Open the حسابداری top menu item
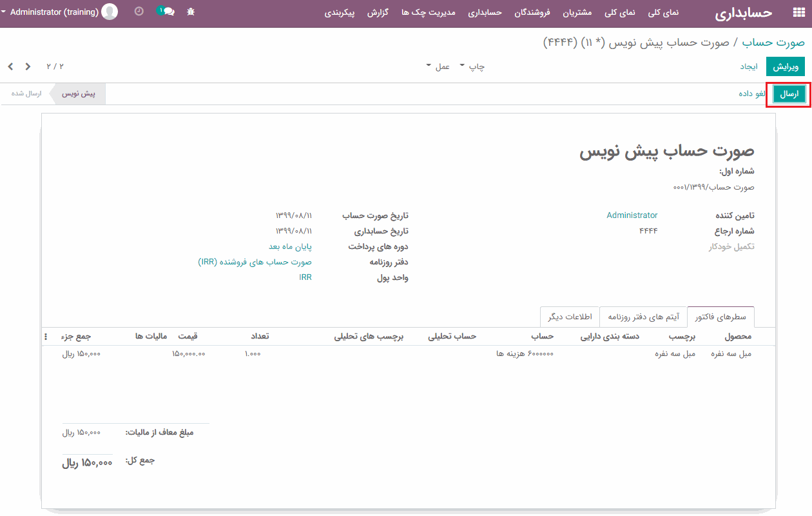Screen dimensions: 812x516 (x=485, y=12)
